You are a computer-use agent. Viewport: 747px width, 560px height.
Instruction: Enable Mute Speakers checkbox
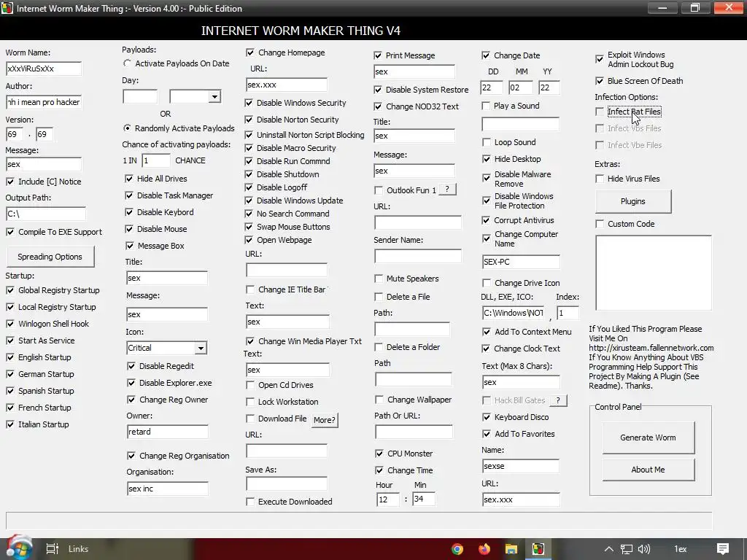(379, 279)
